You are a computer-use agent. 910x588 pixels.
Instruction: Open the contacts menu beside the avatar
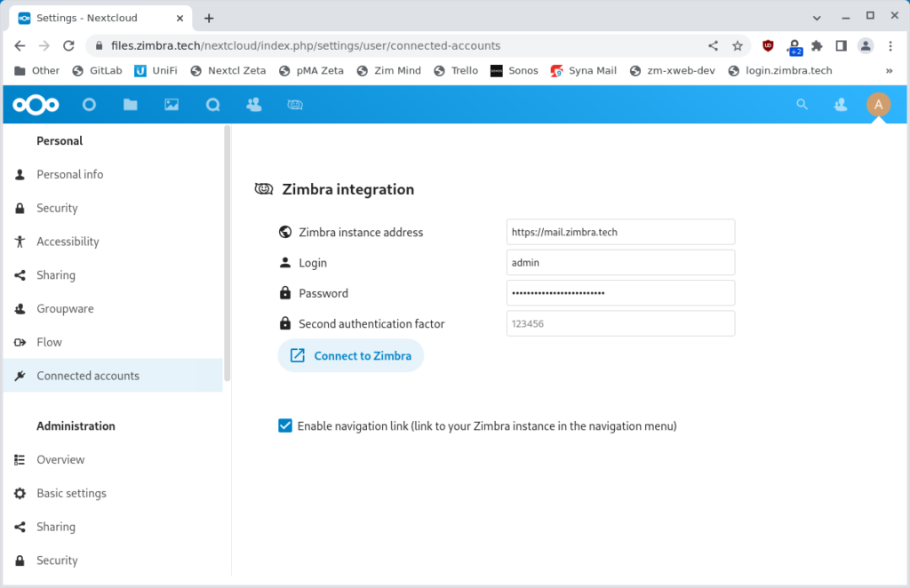(x=839, y=104)
